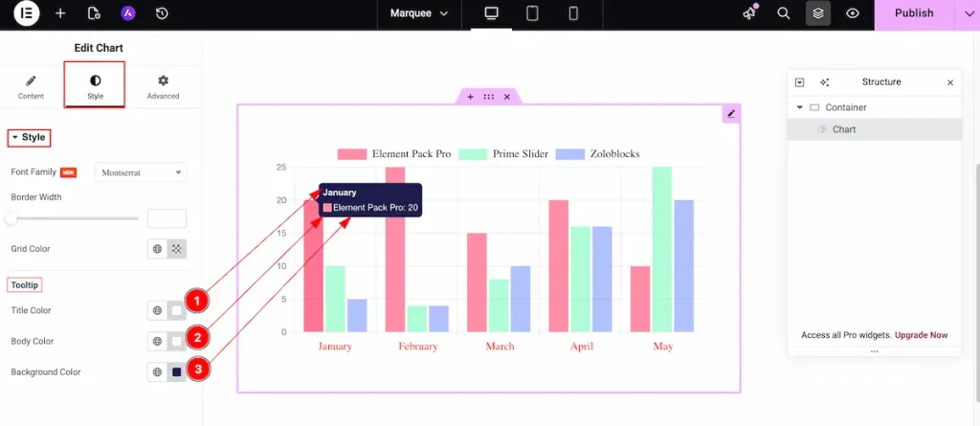Toggle Prime Slider legend item
The image size is (980, 426).
503,154
